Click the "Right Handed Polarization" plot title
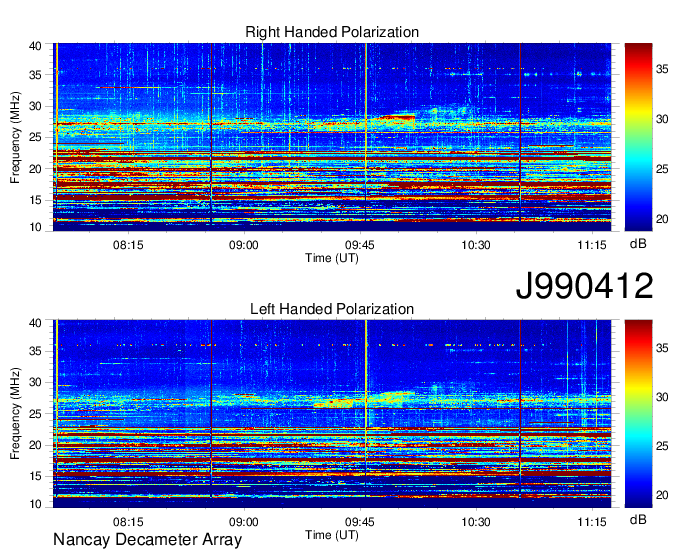Image resolution: width=680 pixels, height=552 pixels. (332, 32)
